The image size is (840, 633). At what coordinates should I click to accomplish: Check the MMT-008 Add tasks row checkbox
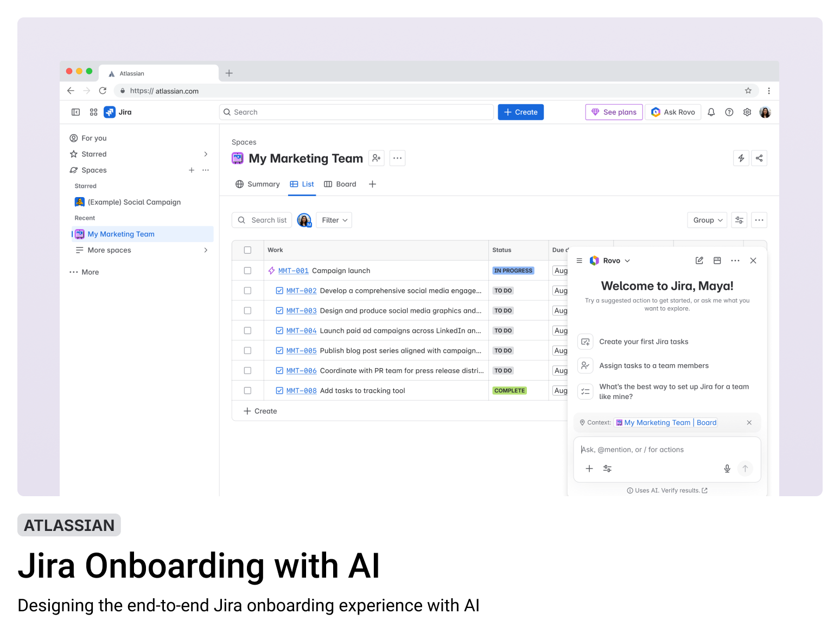point(247,390)
